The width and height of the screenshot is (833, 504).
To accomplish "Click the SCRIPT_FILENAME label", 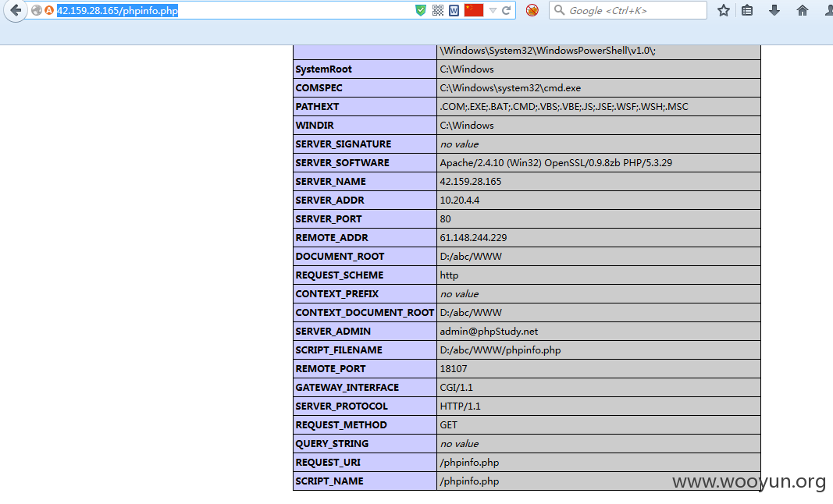I will (x=339, y=350).
